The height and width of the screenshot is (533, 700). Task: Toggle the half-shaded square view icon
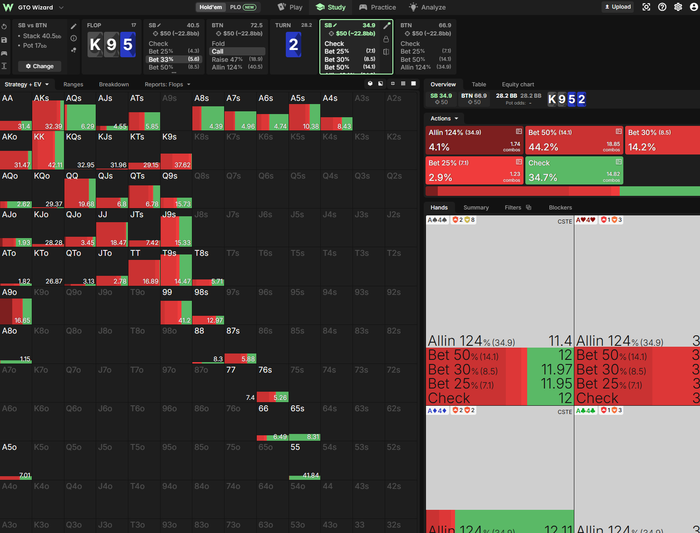pos(380,83)
